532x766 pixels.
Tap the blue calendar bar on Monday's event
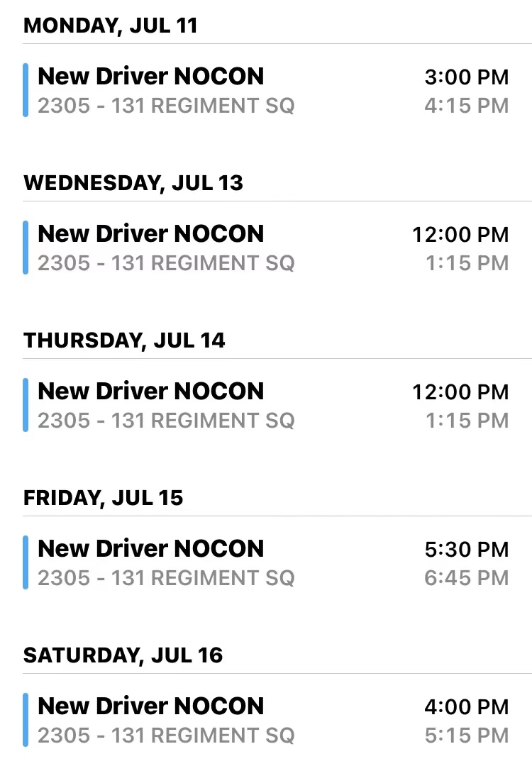pos(26,90)
